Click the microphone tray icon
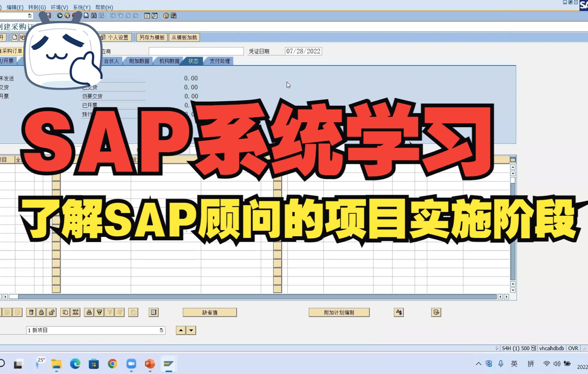The image size is (588, 374). point(501,364)
